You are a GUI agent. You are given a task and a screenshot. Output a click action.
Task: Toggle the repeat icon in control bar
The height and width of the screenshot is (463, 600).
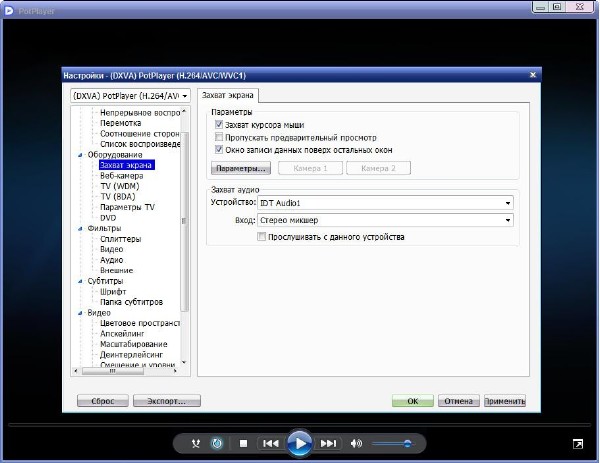(x=217, y=443)
